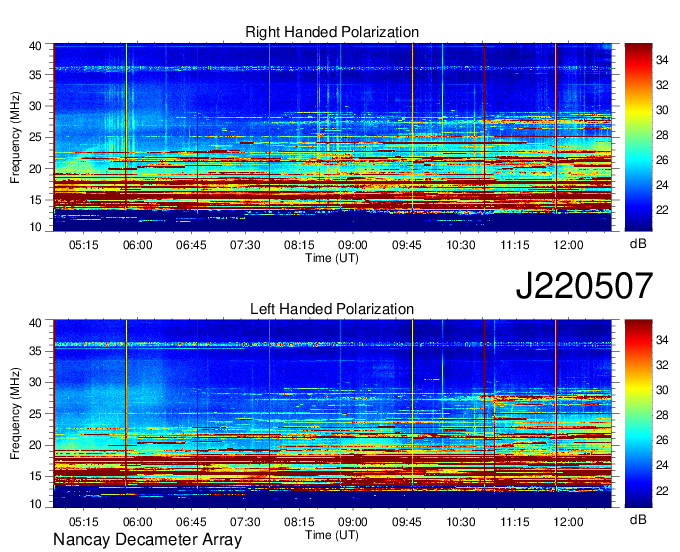This screenshot has height=552, width=680.
Task: Click 06:45 tick on Right Handed time axis
Action: [191, 245]
